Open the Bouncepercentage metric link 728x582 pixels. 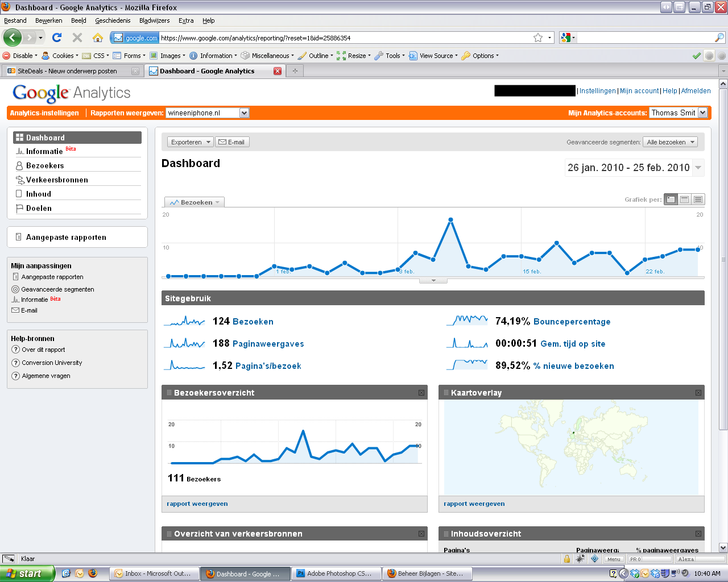click(x=572, y=322)
